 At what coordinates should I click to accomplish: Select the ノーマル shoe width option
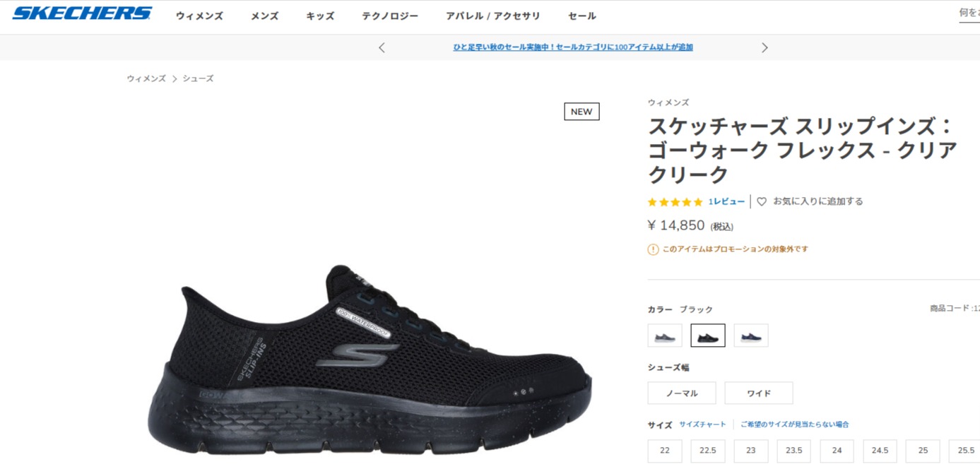point(682,393)
